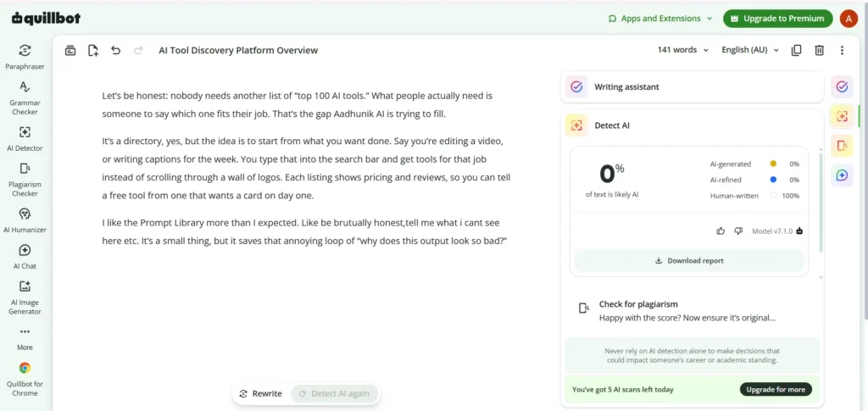The image size is (868, 411).
Task: Open AI chat from right rail
Action: coord(842,175)
